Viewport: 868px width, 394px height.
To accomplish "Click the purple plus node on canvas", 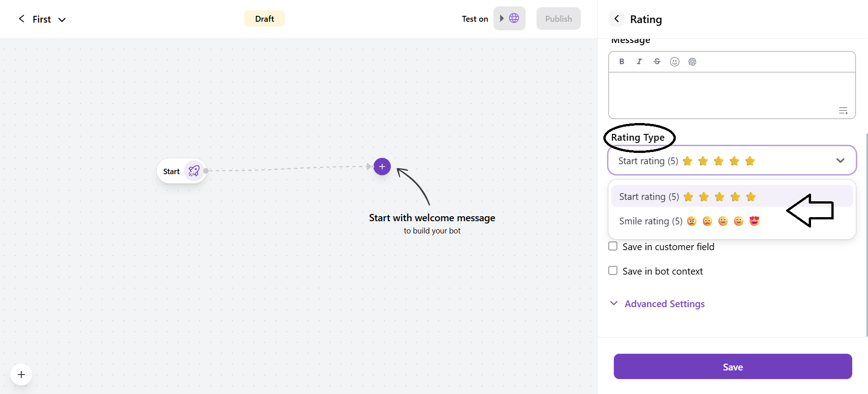I will pyautogui.click(x=382, y=166).
